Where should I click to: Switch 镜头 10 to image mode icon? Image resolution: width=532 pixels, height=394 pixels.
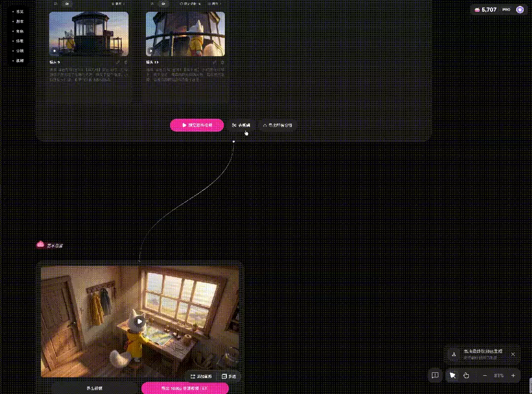click(152, 4)
